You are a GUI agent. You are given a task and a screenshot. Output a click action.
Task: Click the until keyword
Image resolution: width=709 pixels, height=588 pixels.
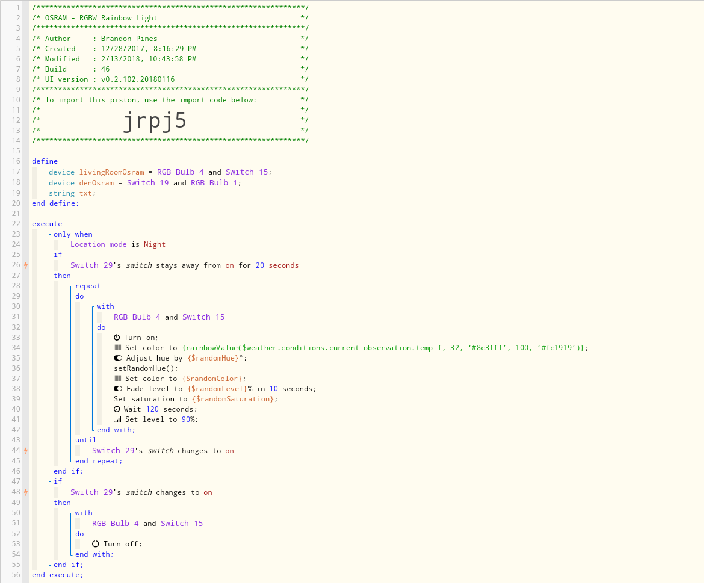coord(86,441)
